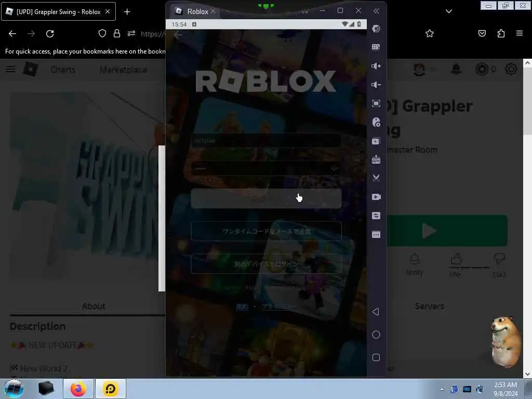Click the Roblox login button

tap(266, 199)
